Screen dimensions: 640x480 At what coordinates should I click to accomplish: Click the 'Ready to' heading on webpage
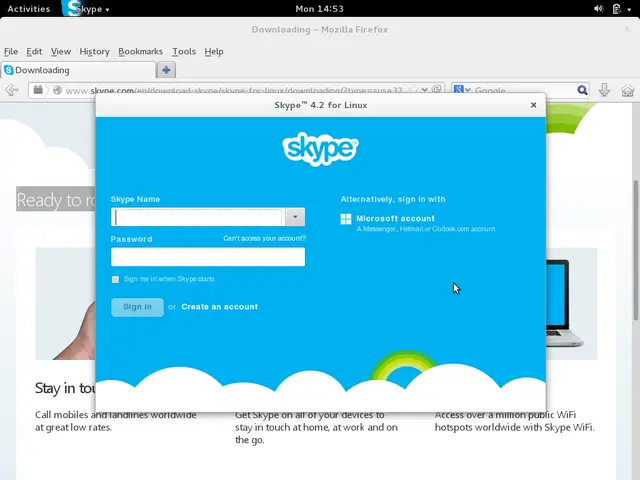tap(56, 199)
